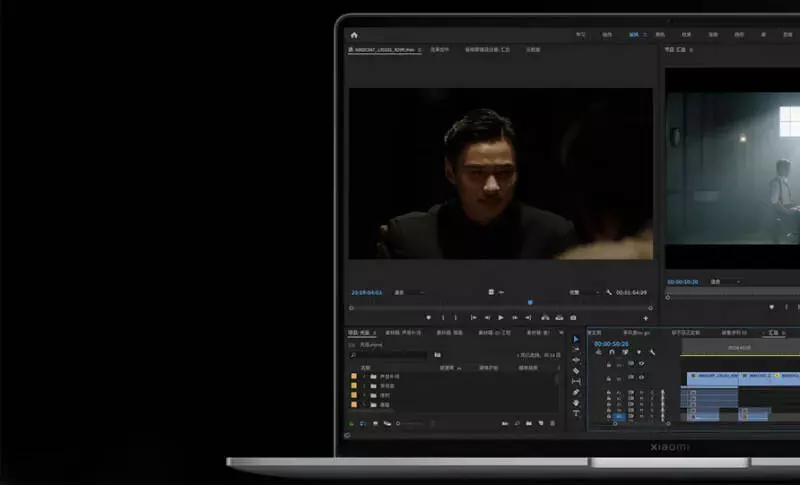Image resolution: width=800 pixels, height=485 pixels.
Task: Toggle lower video track output eye
Action: 642,377
